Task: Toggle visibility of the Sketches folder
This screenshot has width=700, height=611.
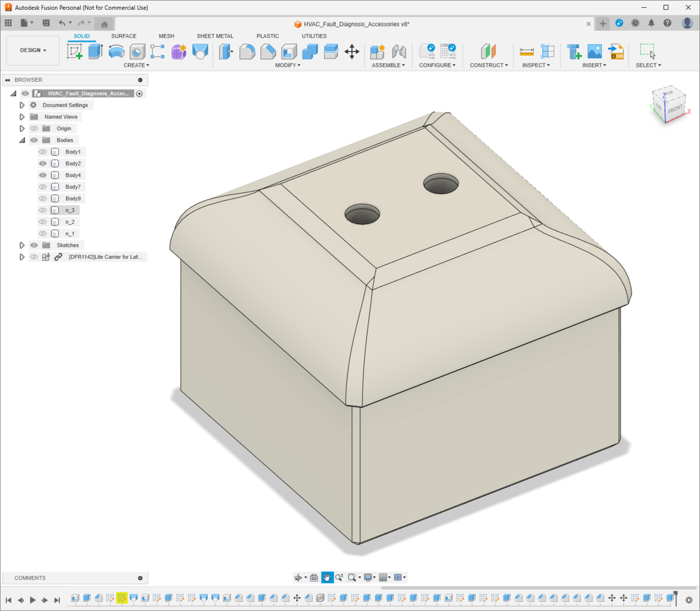Action: (34, 245)
